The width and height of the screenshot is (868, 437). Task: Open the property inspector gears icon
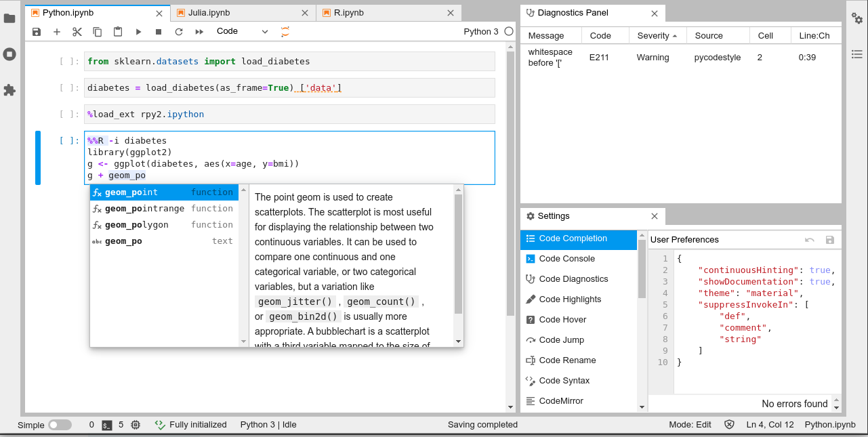coord(857,18)
